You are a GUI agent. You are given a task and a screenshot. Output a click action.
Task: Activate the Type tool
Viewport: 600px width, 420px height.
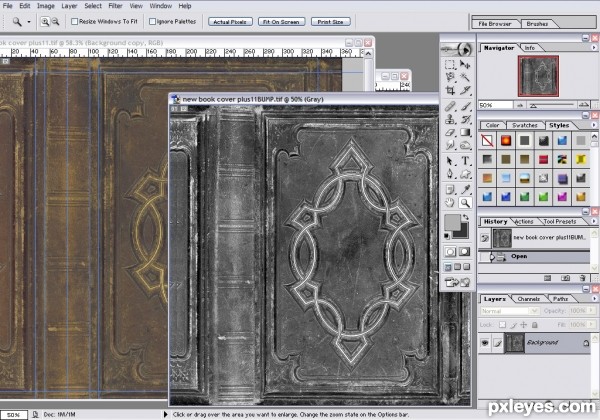point(465,161)
